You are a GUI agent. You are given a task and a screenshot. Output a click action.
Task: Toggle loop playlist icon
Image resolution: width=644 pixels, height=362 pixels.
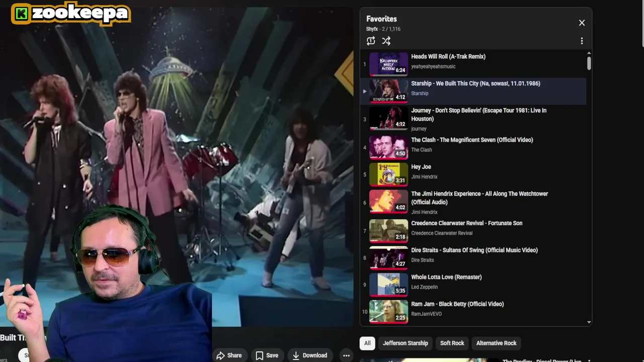coord(371,41)
